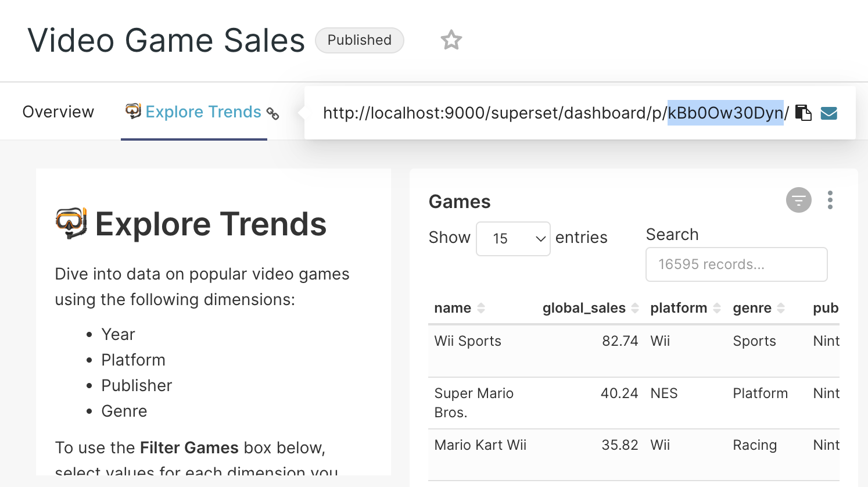The height and width of the screenshot is (487, 868).
Task: Sort table by platform sort arrows
Action: click(x=717, y=308)
